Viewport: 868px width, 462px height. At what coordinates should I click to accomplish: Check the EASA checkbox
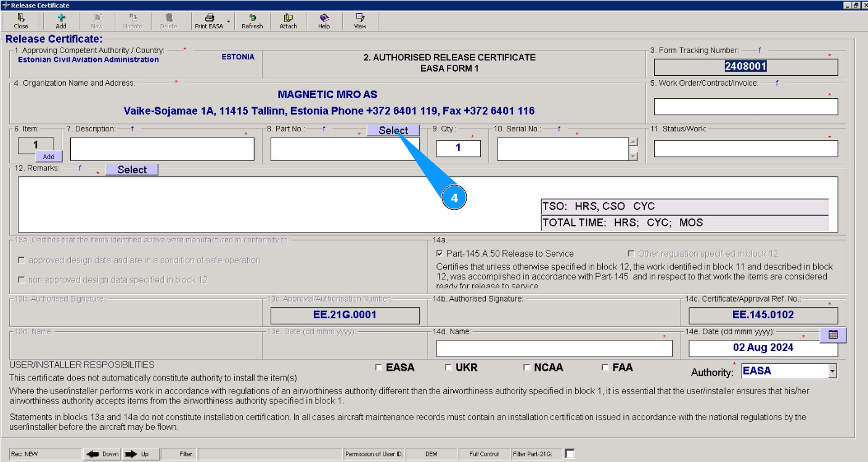pos(379,368)
